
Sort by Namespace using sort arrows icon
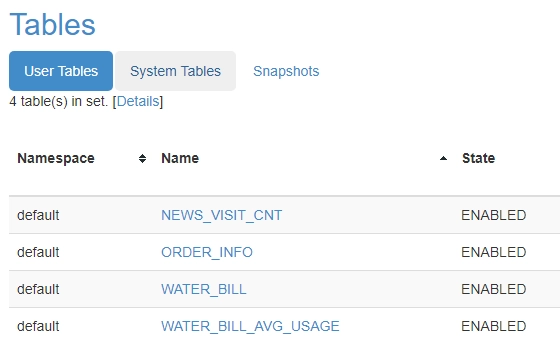pos(142,158)
